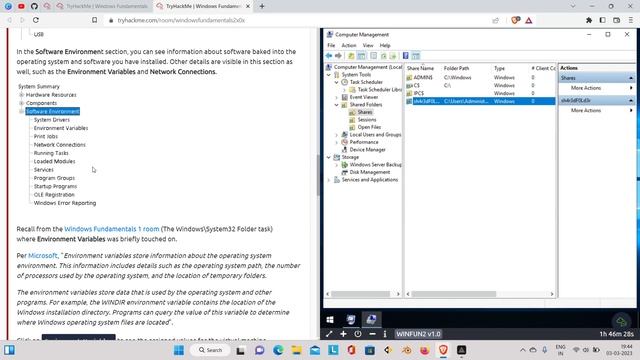Open Microsoft Edge from taskbar
Screen dimensions: 640x360
(278, 350)
